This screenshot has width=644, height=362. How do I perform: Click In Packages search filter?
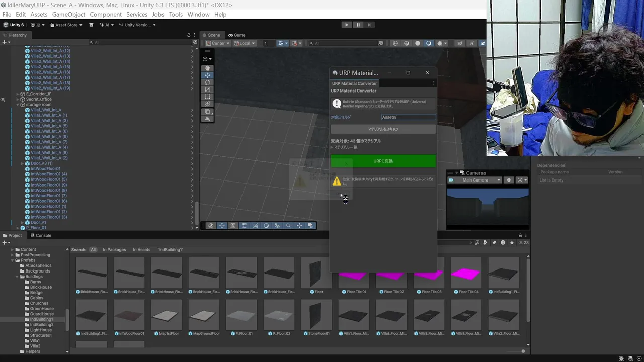click(114, 250)
